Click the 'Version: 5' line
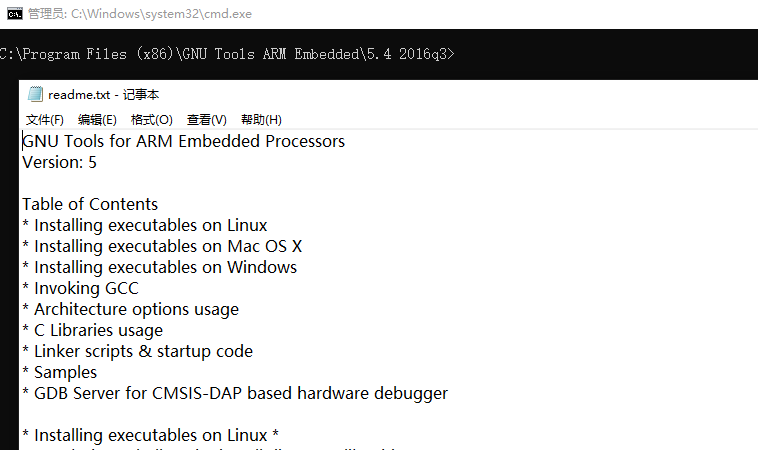The image size is (758, 450). [x=59, y=162]
